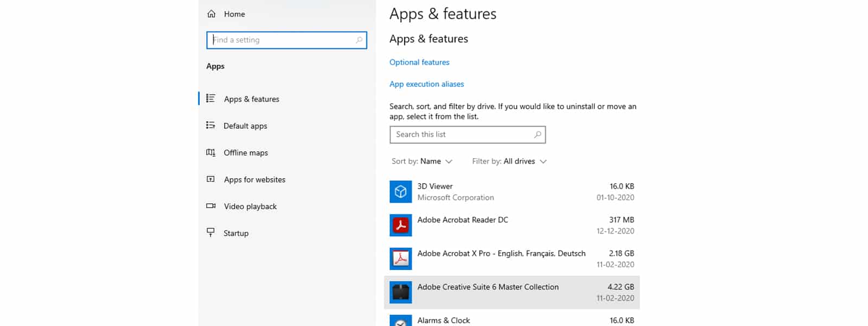Screen dimensions: 868x326
Task: Click the Video playback sidebar icon
Action: (x=210, y=206)
